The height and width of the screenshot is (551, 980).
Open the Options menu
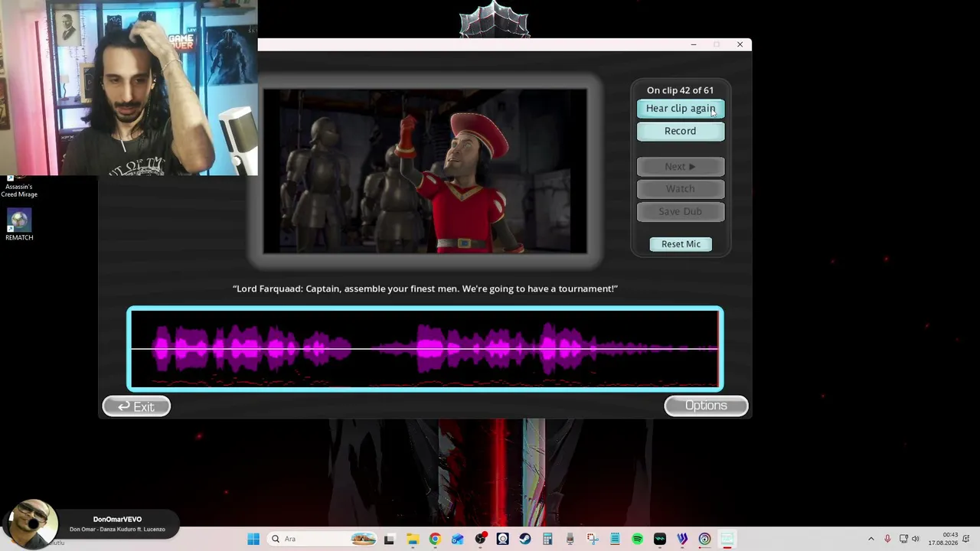point(706,406)
